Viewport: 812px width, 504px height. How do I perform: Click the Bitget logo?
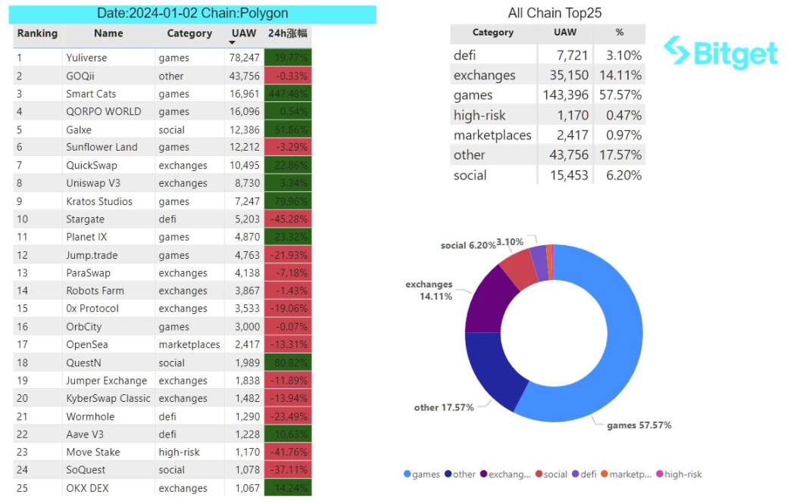[720, 53]
